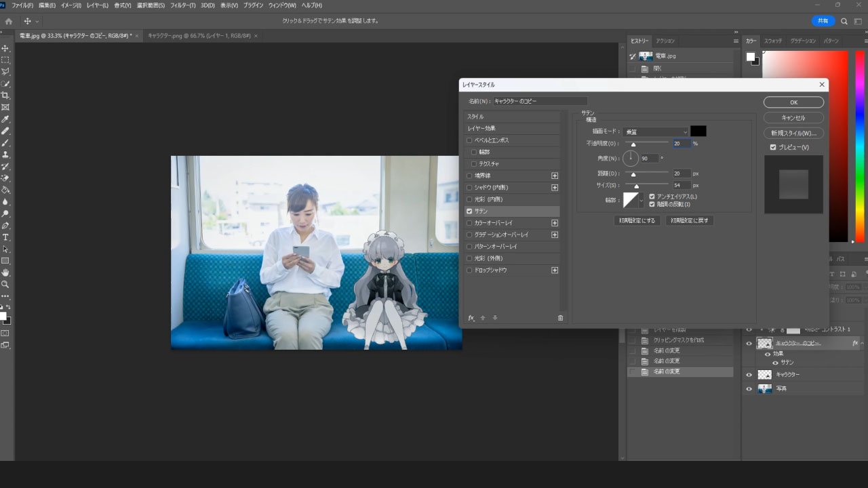The image size is (868, 488).
Task: Select the Rectangle shape tool
Action: pyautogui.click(x=5, y=261)
